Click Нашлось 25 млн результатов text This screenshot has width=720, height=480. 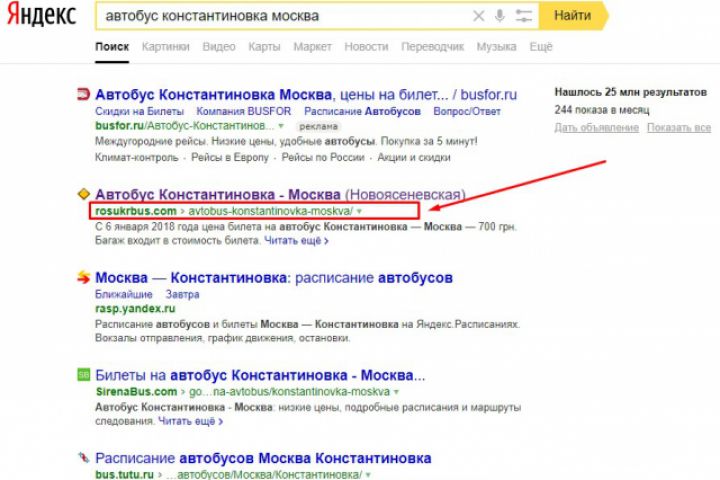tap(630, 92)
